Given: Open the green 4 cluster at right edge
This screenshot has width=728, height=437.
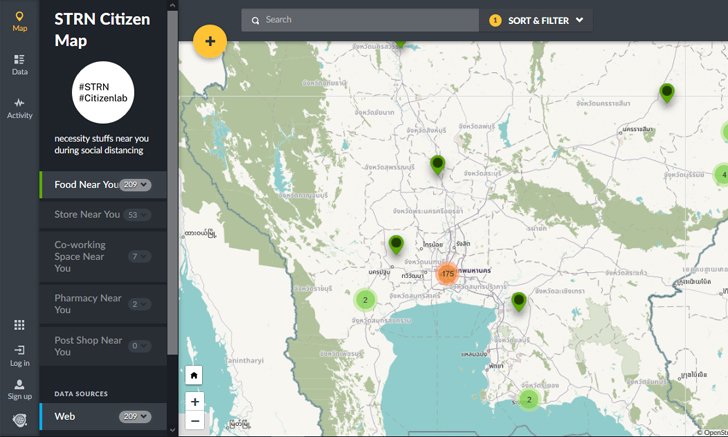Looking at the screenshot, I should click(722, 175).
